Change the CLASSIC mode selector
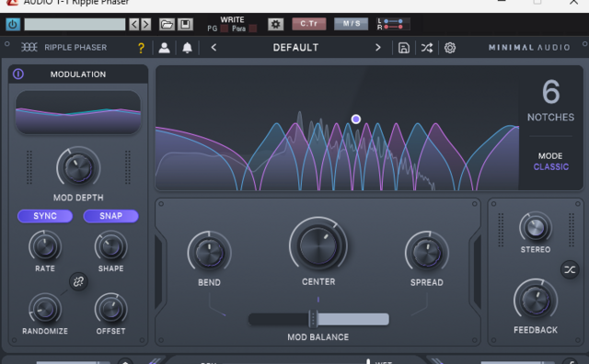Image resolution: width=589 pixels, height=364 pixels. pos(550,166)
